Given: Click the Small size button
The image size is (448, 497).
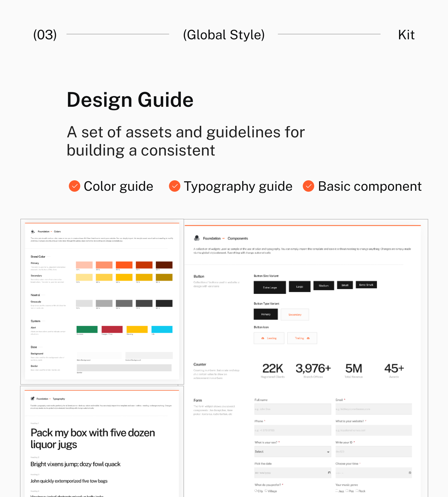Looking at the screenshot, I should (345, 285).
